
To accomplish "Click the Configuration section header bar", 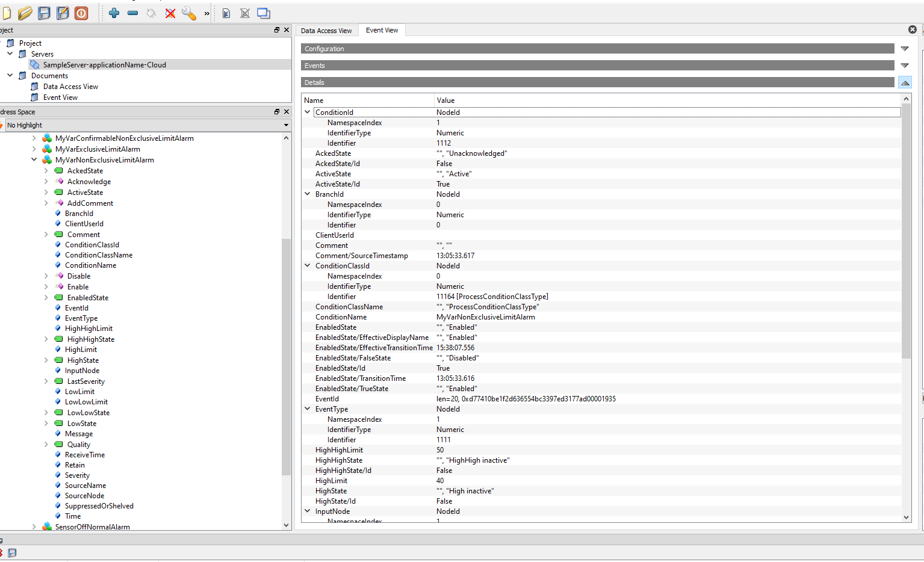I will [598, 49].
